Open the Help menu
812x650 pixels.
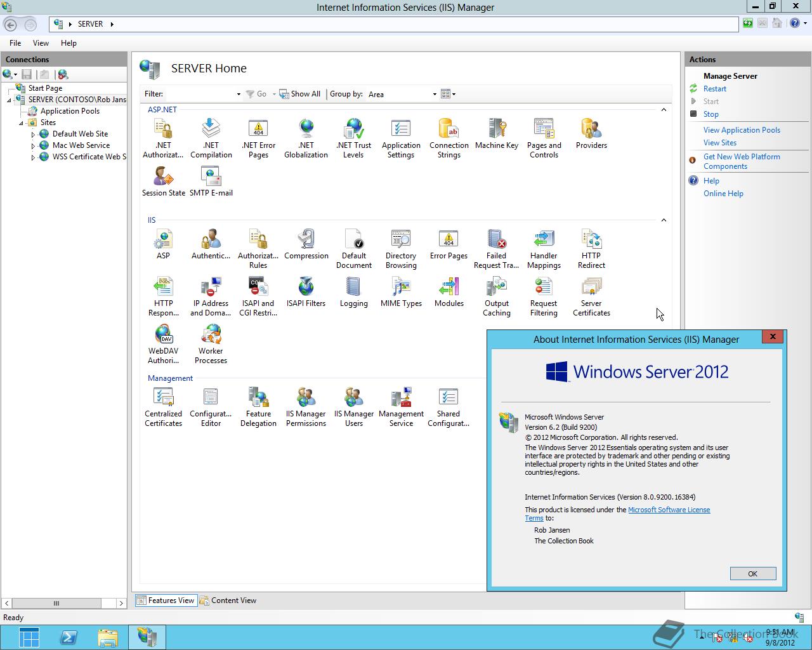click(x=69, y=43)
